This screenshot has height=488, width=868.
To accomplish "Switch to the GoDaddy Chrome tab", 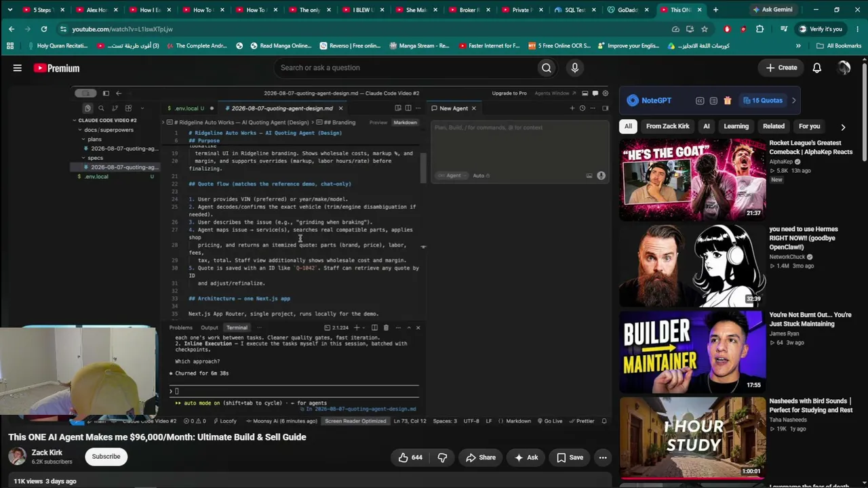I will pos(628,10).
